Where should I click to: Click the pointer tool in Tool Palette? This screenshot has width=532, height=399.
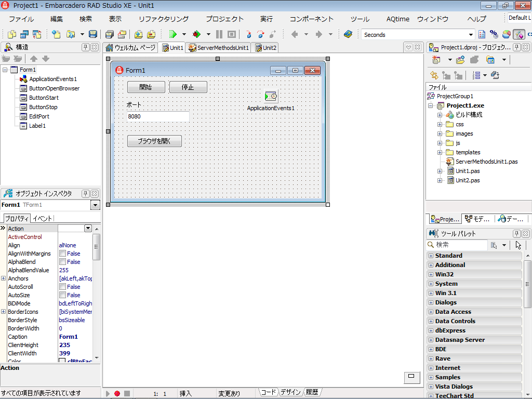[x=518, y=245]
